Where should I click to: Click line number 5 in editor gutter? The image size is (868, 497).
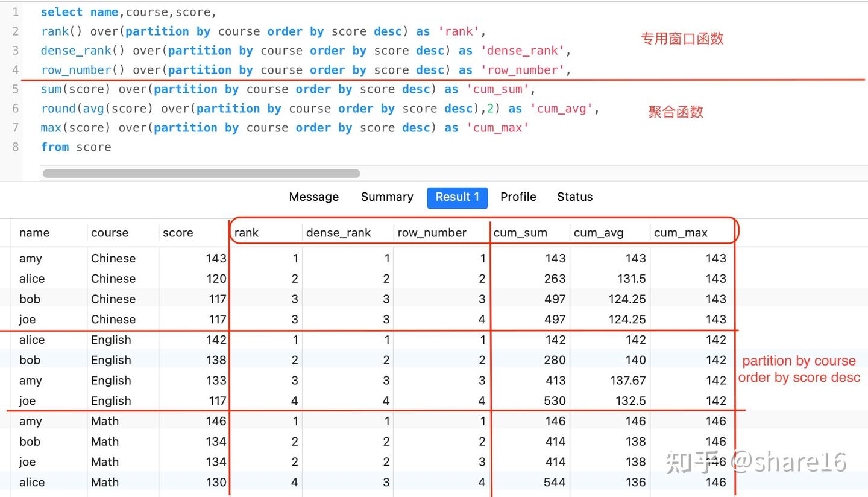click(15, 89)
